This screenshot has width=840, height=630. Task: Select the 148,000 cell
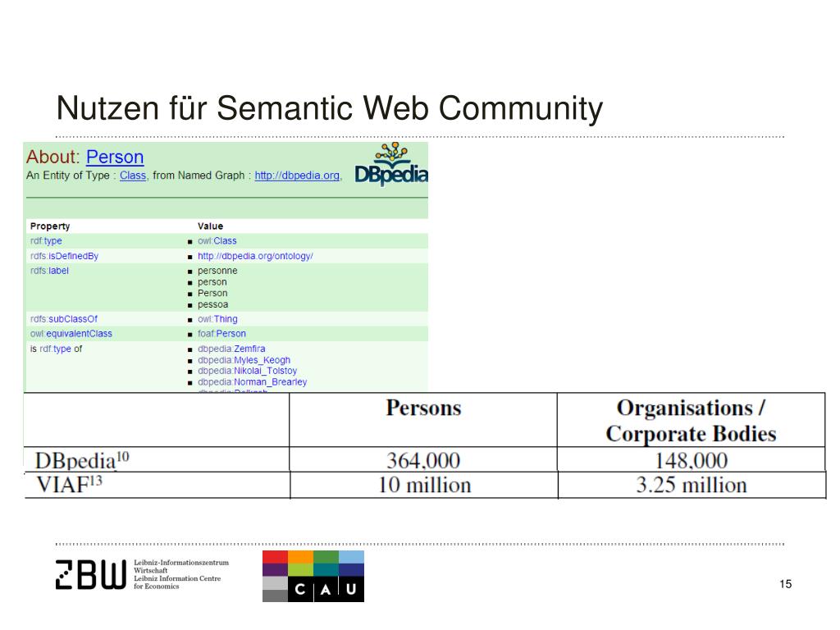point(691,461)
